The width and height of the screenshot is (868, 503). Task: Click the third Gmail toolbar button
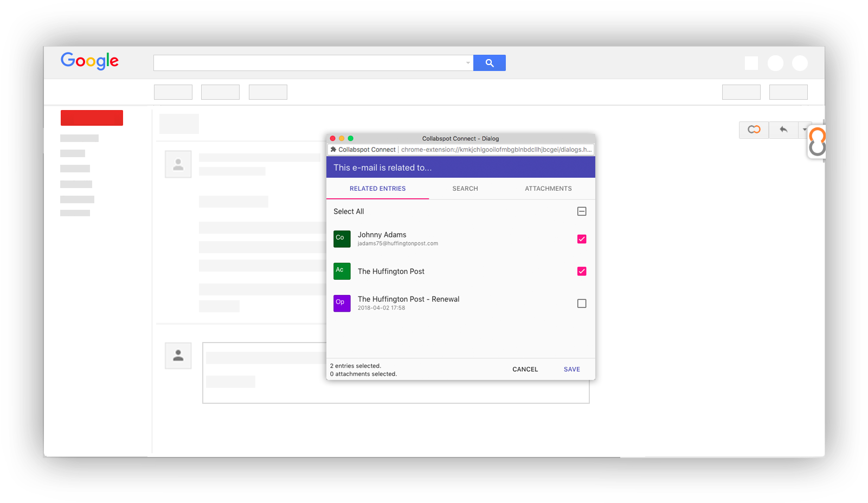[x=268, y=92]
